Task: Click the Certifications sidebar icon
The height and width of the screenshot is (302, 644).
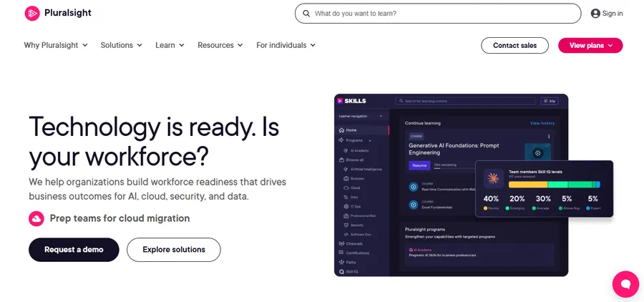Action: click(341, 253)
